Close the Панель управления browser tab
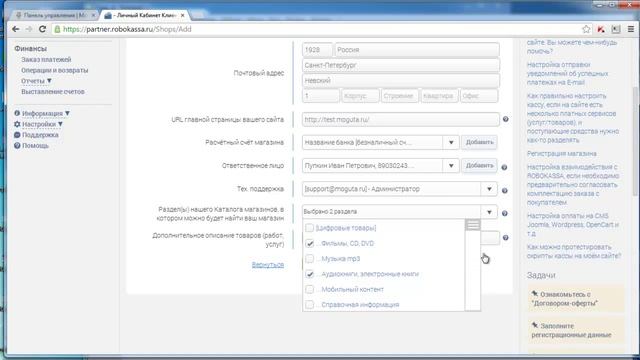 pyautogui.click(x=93, y=15)
